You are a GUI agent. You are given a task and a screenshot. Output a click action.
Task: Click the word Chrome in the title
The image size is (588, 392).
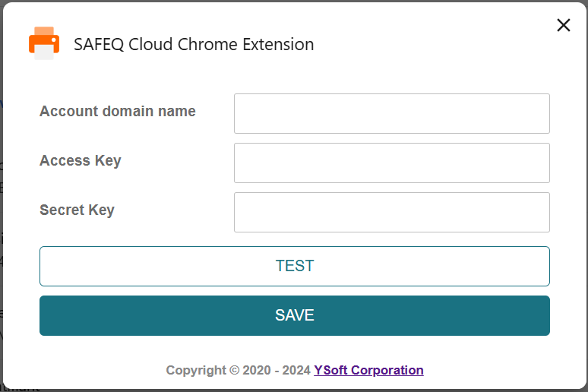point(207,44)
